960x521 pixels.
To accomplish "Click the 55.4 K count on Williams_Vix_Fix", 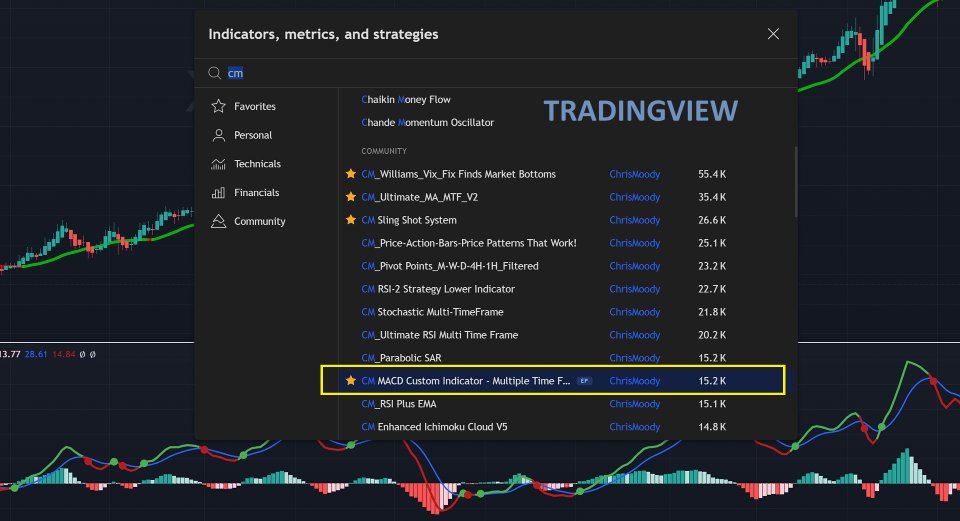I will coord(712,174).
